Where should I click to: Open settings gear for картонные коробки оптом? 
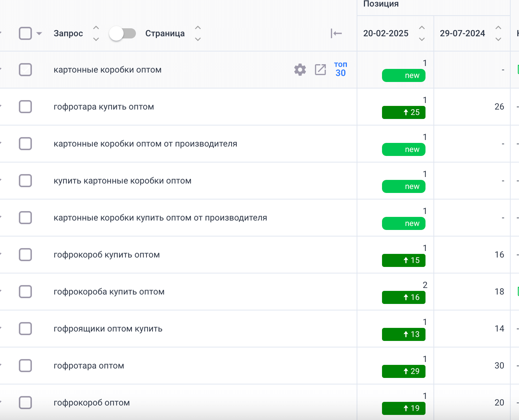300,70
